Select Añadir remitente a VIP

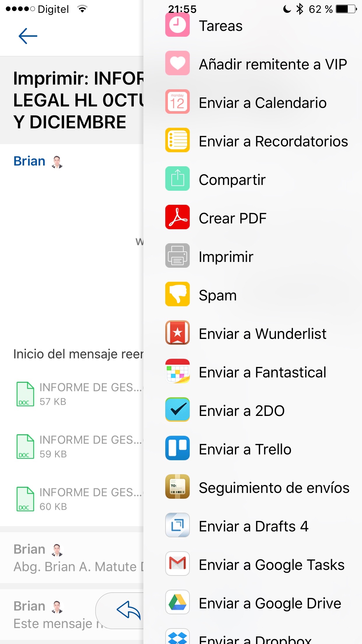[273, 64]
